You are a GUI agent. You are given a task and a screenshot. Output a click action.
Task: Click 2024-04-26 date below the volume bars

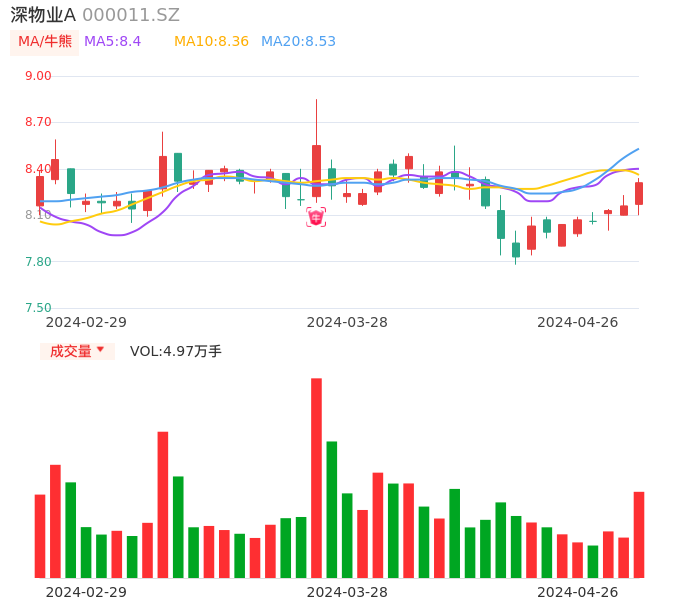coord(577,592)
